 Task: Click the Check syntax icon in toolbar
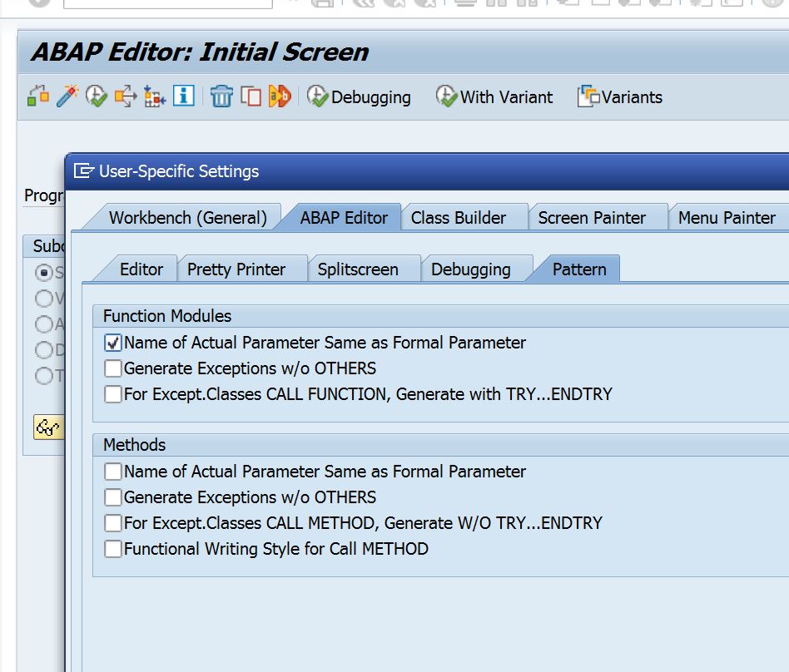[38, 96]
